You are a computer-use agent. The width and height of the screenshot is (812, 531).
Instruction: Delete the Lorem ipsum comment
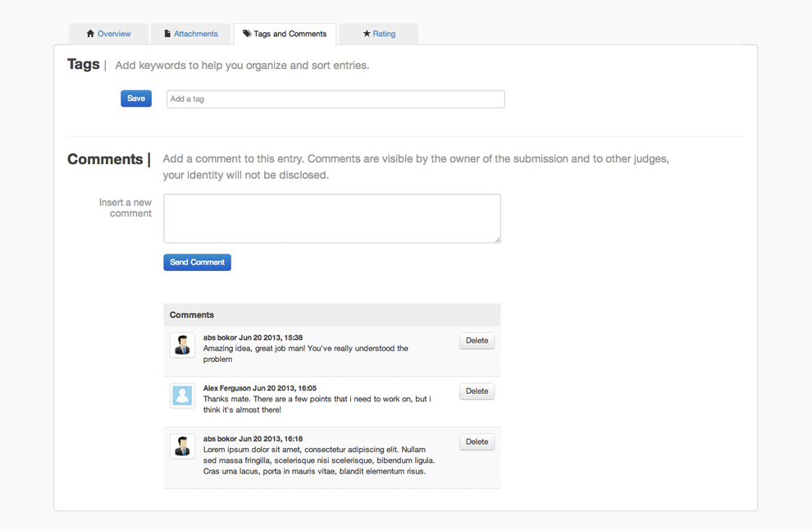477,442
